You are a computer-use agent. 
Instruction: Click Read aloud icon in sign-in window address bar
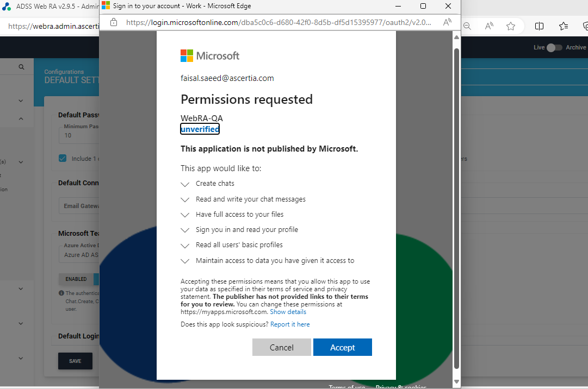click(447, 22)
